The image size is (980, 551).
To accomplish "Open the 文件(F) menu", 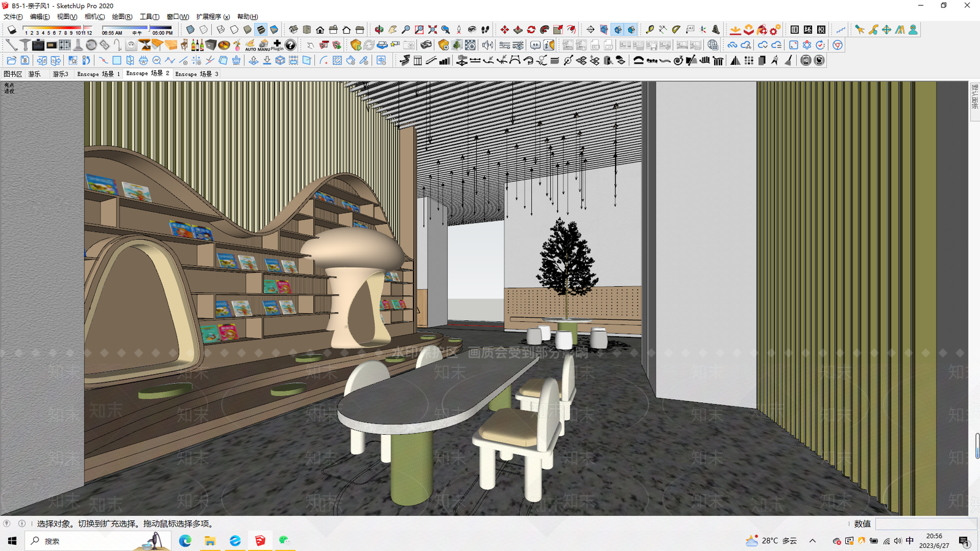I will pyautogui.click(x=13, y=17).
